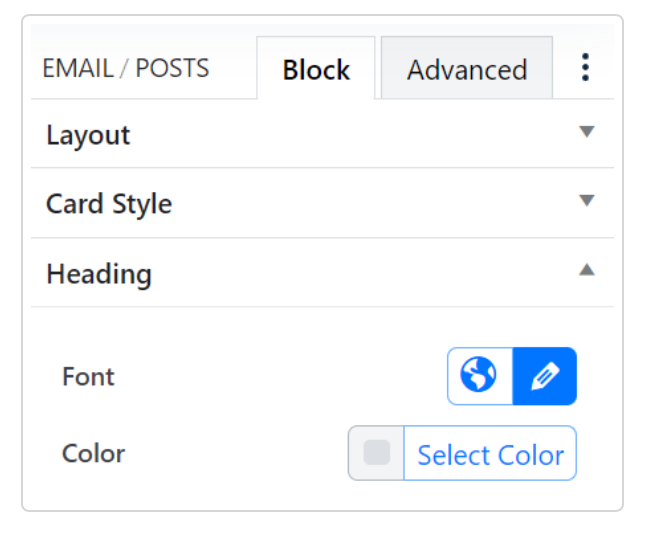Click the Layout section title

[88, 135]
